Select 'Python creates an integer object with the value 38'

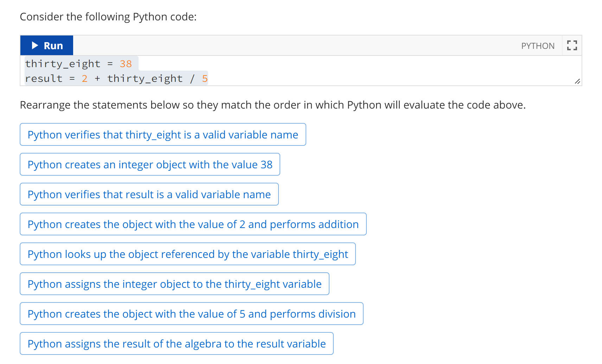(150, 164)
